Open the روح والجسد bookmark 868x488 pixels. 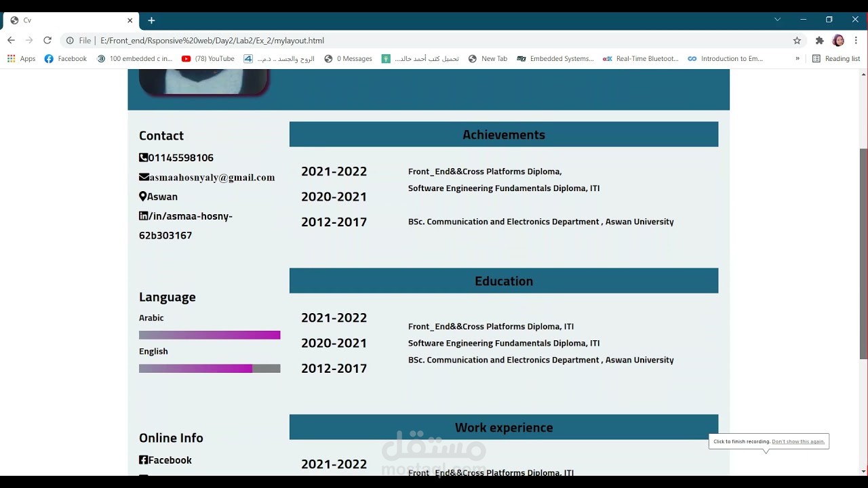(x=279, y=59)
